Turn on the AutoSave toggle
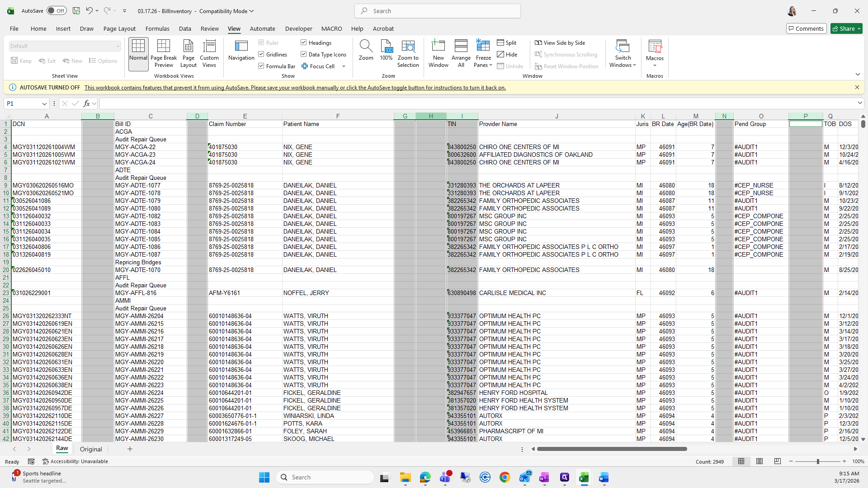The image size is (868, 488). coord(57,11)
